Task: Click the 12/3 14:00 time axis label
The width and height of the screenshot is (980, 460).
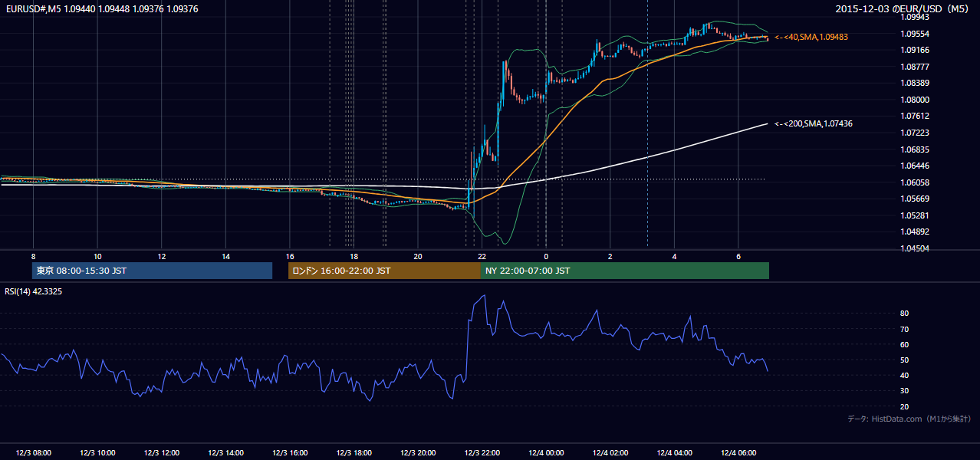Action: (x=225, y=452)
